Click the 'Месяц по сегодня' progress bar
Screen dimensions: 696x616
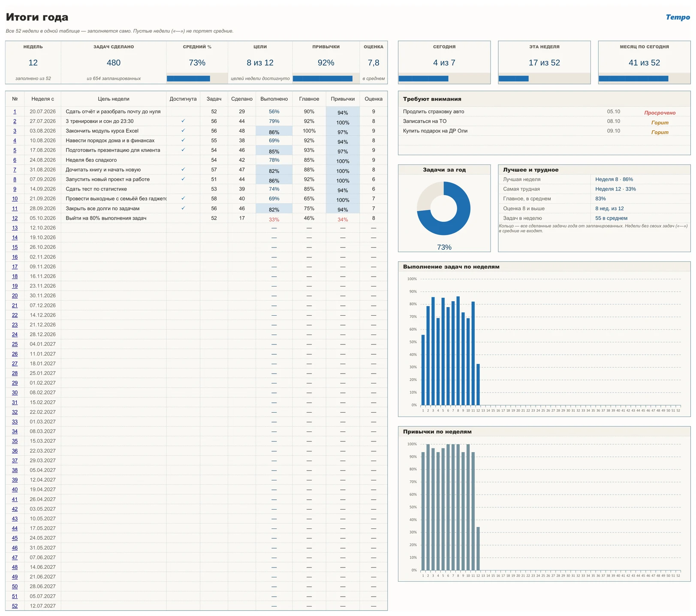644,79
